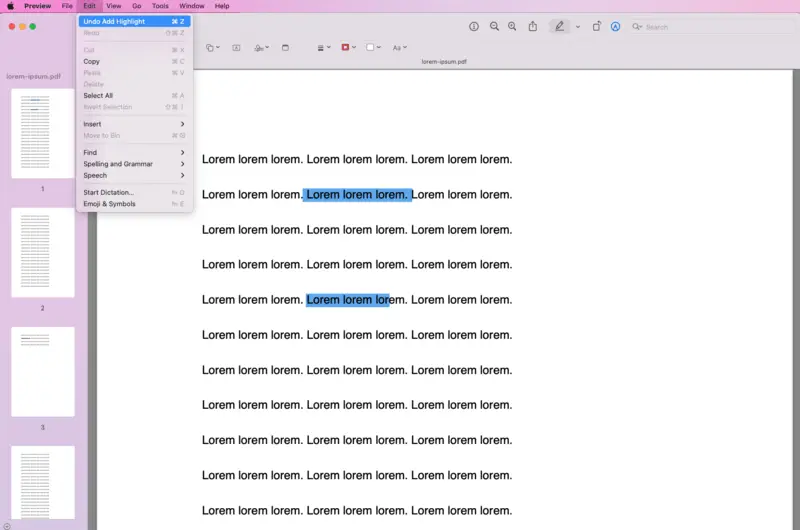Zoom in on the document
Image resolution: width=800 pixels, height=530 pixels.
point(512,27)
